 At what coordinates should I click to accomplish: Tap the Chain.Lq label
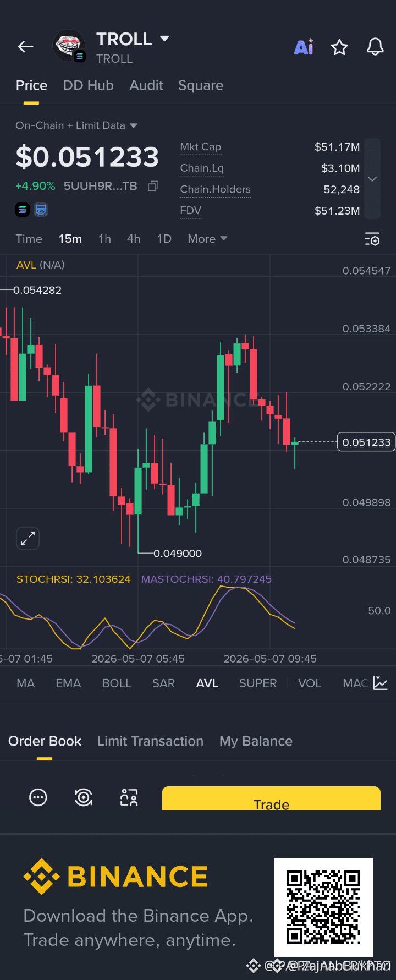[x=202, y=168]
